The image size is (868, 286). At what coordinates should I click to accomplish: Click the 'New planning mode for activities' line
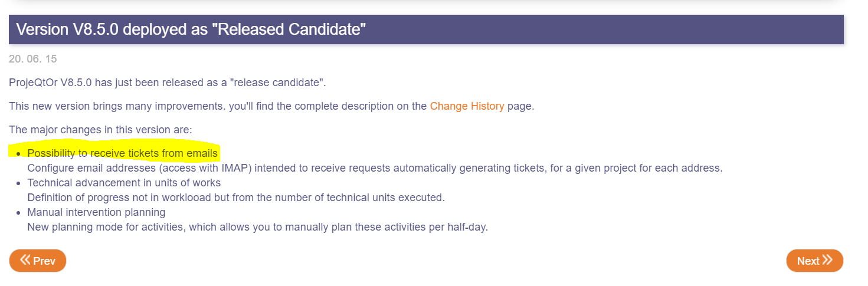(258, 227)
